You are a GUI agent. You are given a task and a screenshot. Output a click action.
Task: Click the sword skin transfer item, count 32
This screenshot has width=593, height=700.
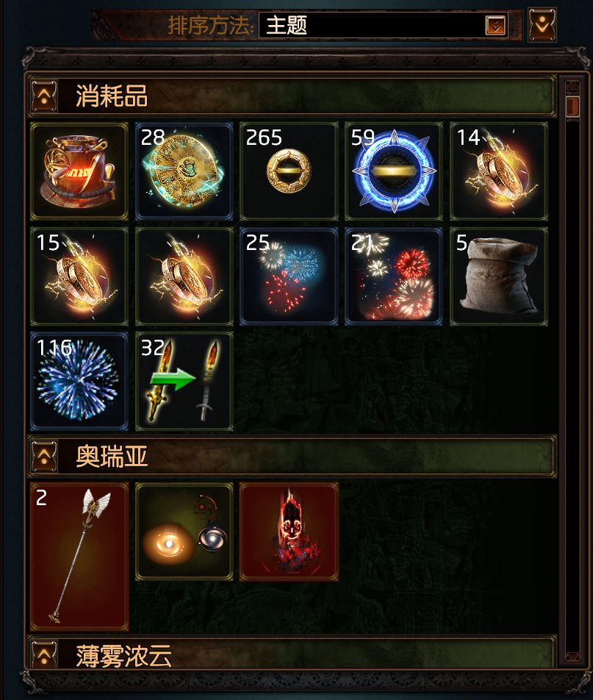point(184,381)
